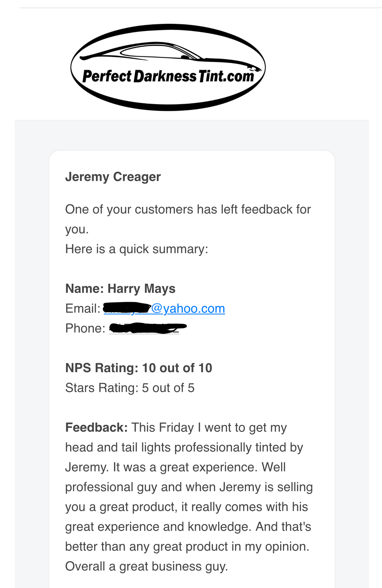
Task: Tap the underlined phone number link
Action: tap(144, 328)
